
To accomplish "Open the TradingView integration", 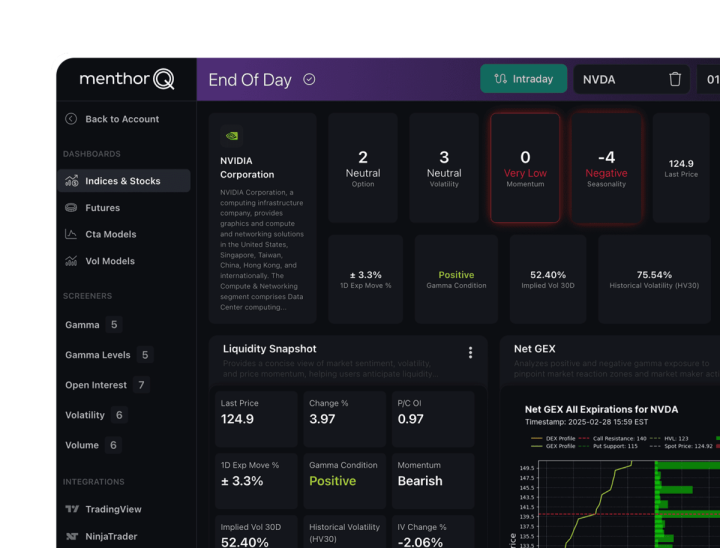I will coord(113,509).
